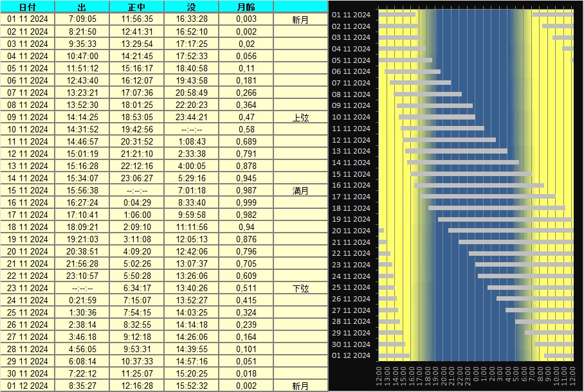Click the 0:00 tick on the time axis

[x=476, y=377]
